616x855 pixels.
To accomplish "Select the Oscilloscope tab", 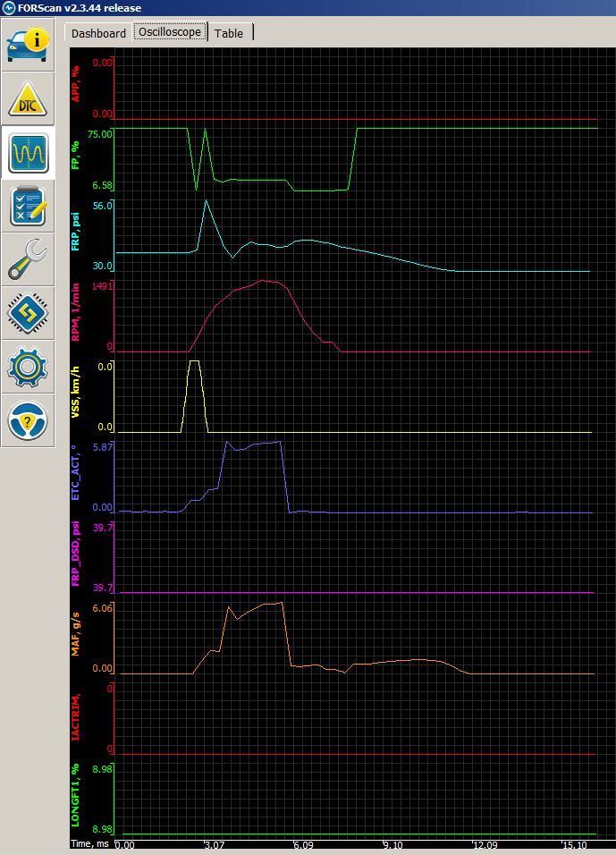I will tap(170, 32).
